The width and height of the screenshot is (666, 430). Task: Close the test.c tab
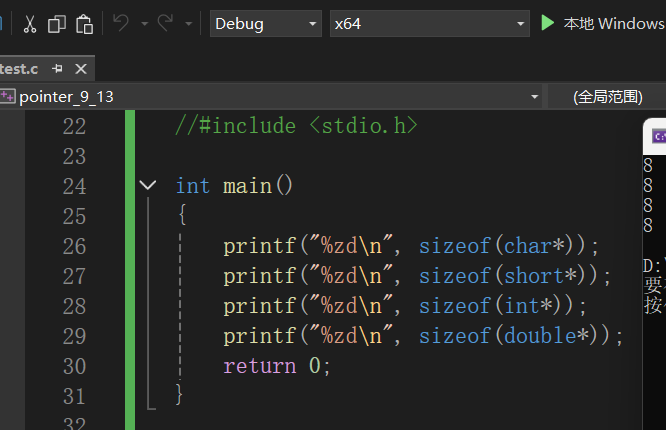tap(81, 69)
